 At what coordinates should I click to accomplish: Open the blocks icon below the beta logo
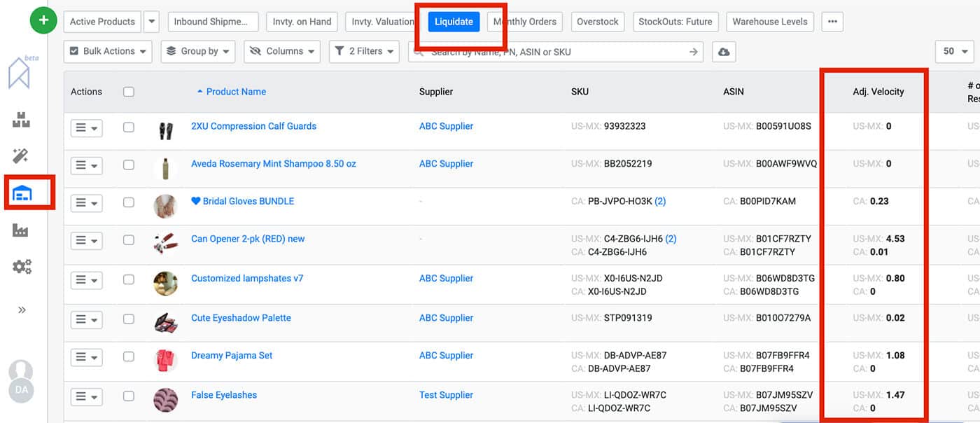tap(21, 119)
